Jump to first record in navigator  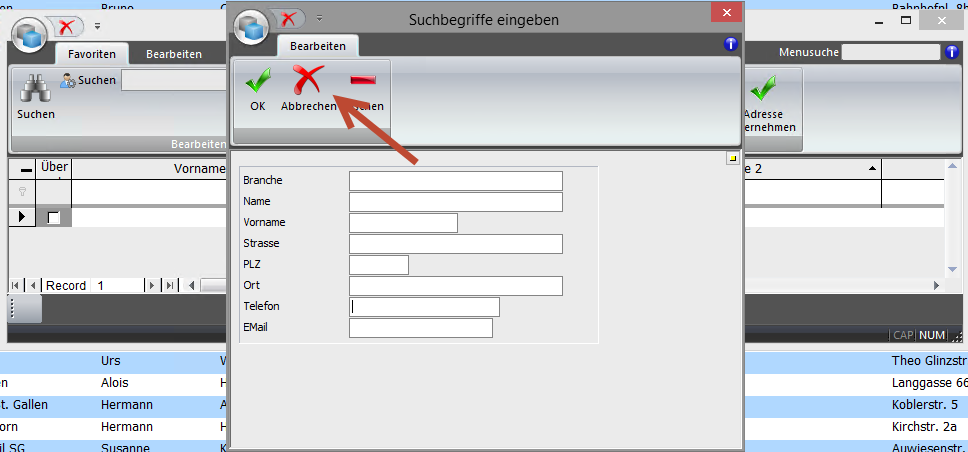tap(16, 286)
